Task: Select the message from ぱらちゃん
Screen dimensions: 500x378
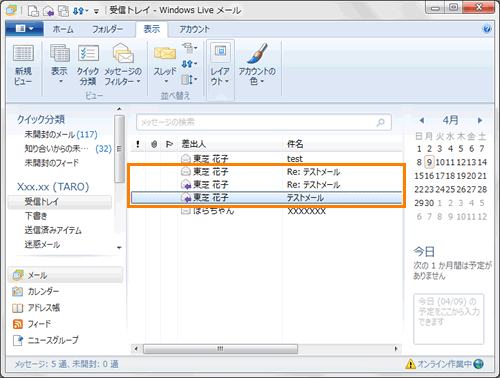Action: [266, 211]
